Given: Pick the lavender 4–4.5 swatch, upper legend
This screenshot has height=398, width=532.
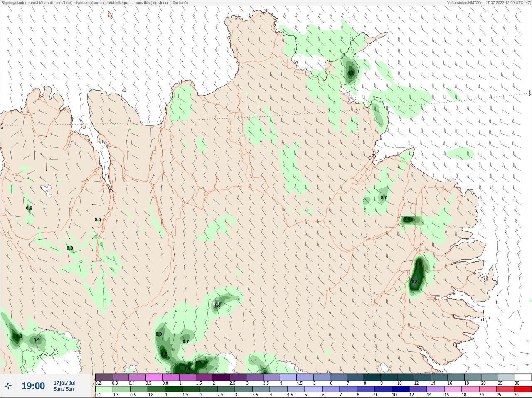Looking at the screenshot, I should click(x=288, y=377).
